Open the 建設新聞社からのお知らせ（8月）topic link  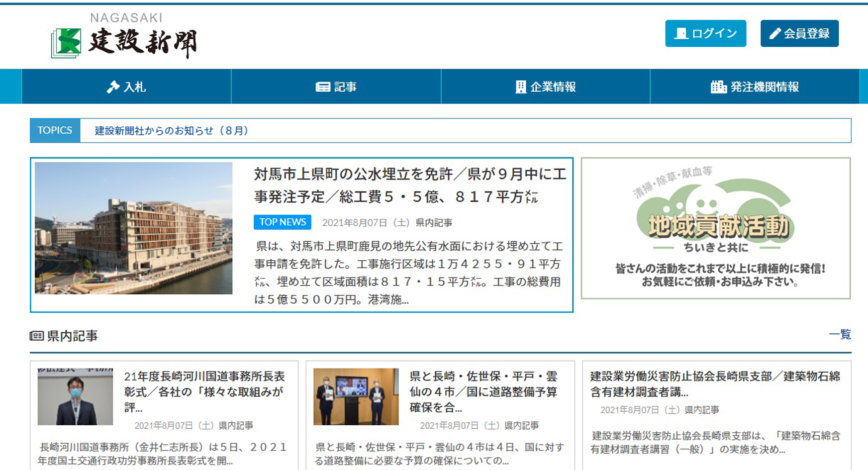[171, 131]
